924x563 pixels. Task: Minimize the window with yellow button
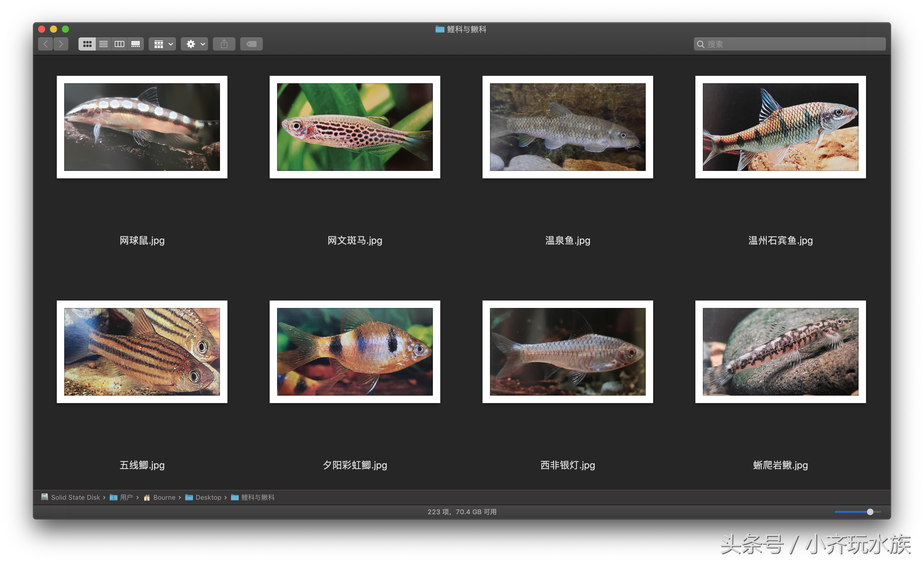click(54, 29)
